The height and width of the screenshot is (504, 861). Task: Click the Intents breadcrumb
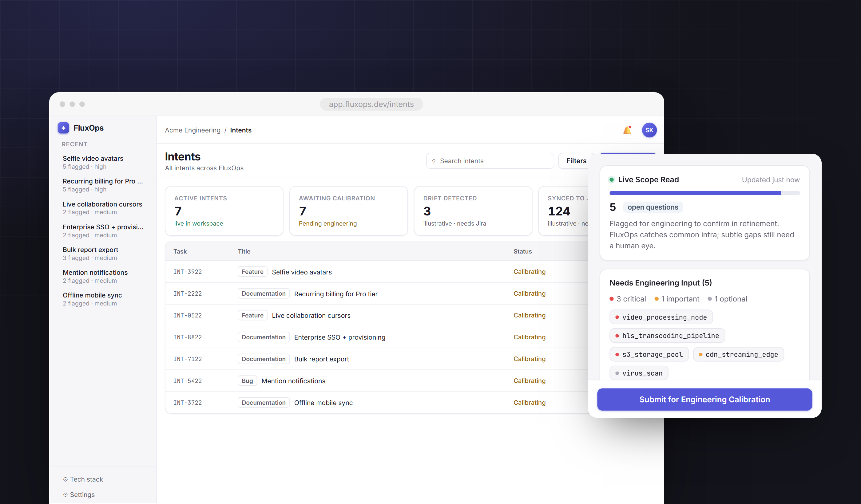pos(240,130)
